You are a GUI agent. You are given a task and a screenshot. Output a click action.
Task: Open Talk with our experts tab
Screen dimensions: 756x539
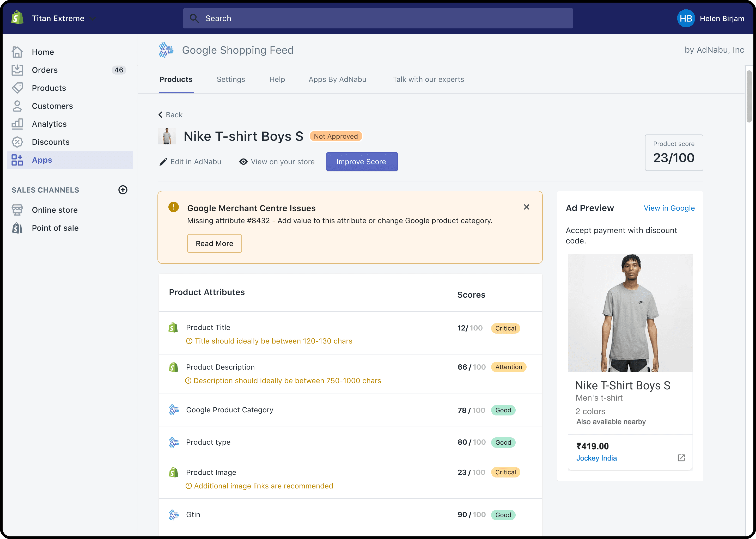[x=428, y=79]
